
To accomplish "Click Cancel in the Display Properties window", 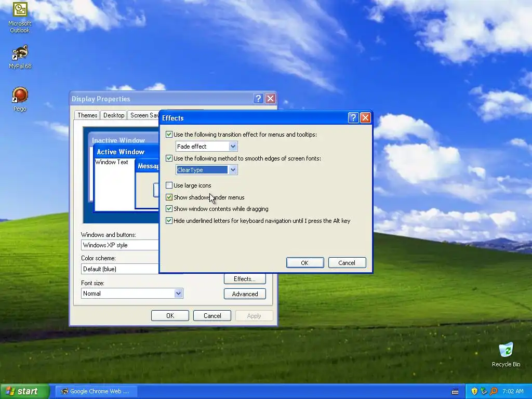I will pos(212,315).
